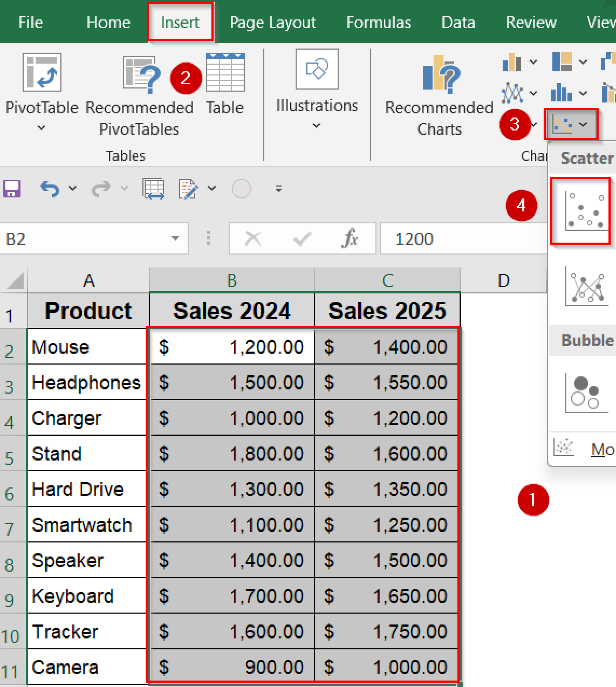Click the statistic chart icon
Screen dimensions: 616x687
(562, 93)
